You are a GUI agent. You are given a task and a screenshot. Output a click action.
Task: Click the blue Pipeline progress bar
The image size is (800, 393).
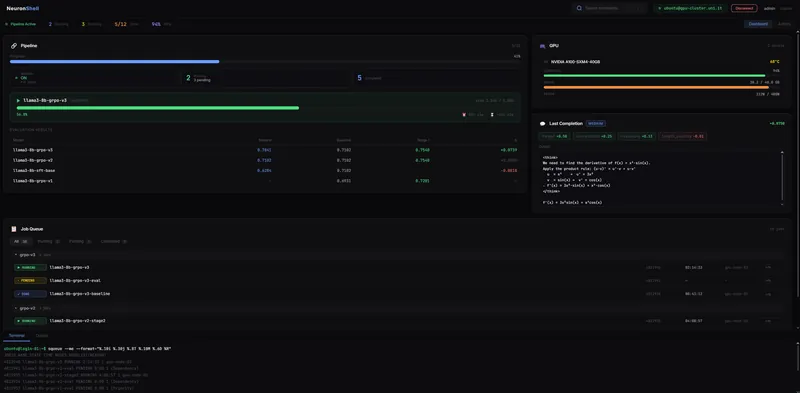114,61
